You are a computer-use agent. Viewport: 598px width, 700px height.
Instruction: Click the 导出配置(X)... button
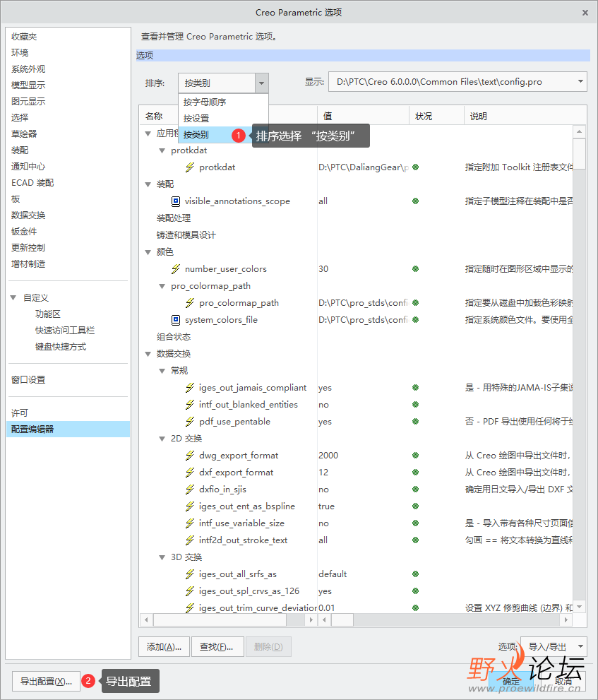point(46,681)
